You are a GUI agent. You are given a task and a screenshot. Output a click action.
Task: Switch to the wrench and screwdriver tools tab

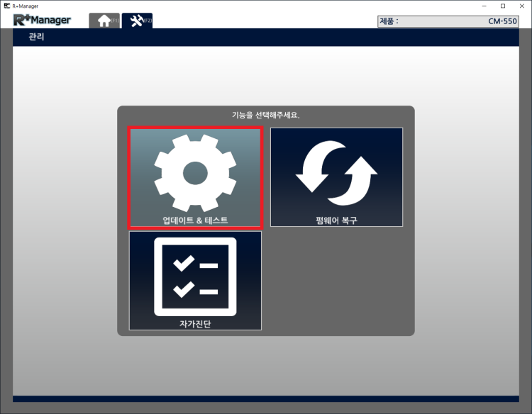137,21
